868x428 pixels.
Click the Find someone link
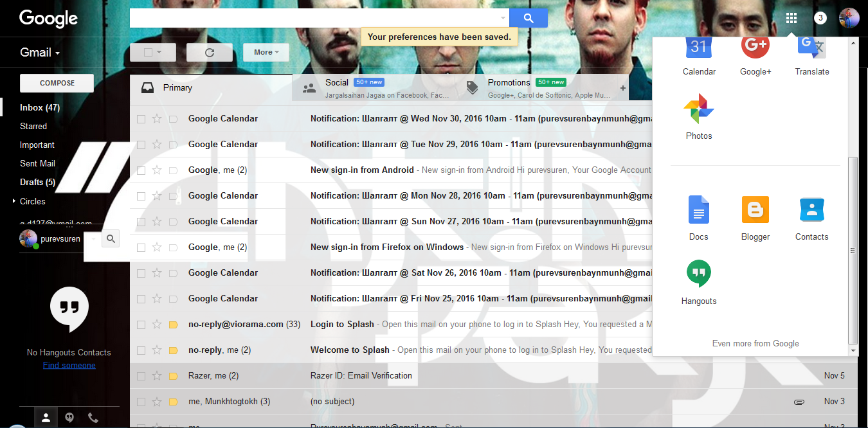click(69, 365)
